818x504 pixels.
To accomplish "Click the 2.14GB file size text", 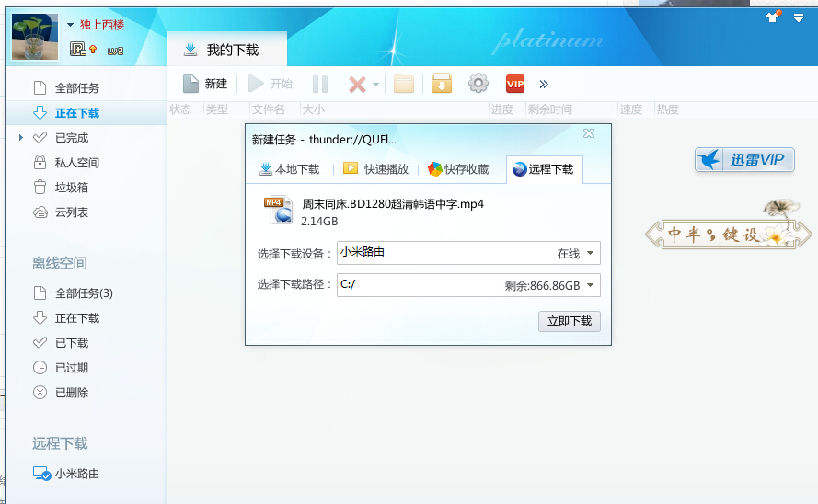I will [x=319, y=222].
